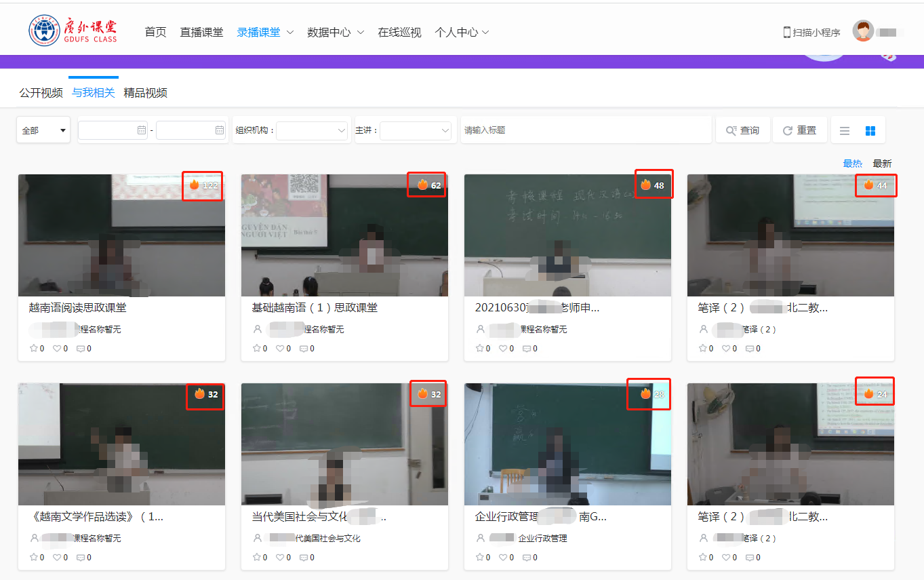Sort videos by 最热
Screen dimensions: 924x580
click(852, 163)
